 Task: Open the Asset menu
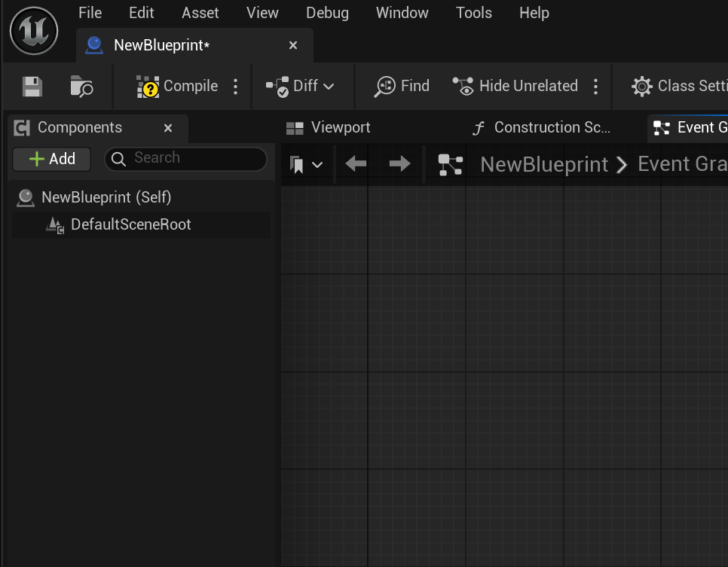tap(200, 13)
